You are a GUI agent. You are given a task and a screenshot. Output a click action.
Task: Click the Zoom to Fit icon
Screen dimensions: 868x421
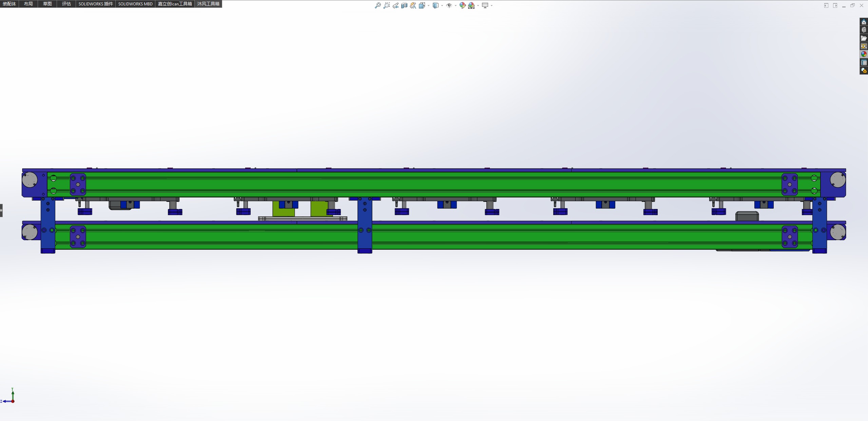tap(378, 5)
